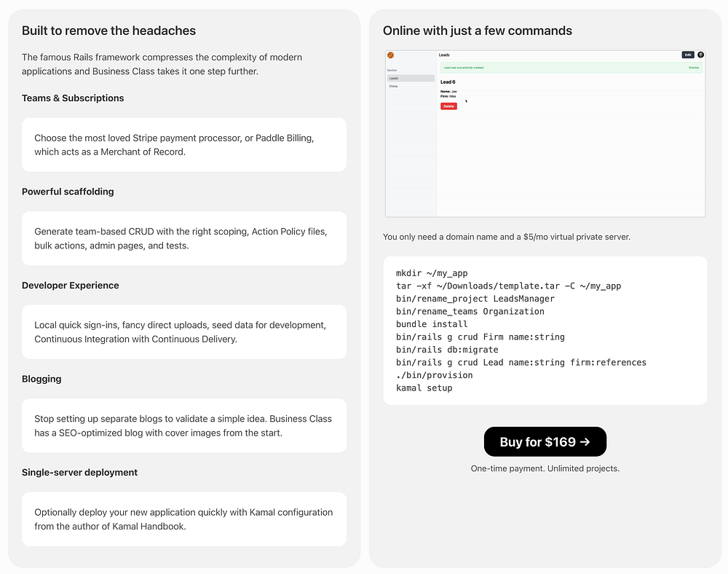Viewport: 728px width, 574px height.
Task: Click the 'bundle install' command line
Action: (432, 324)
